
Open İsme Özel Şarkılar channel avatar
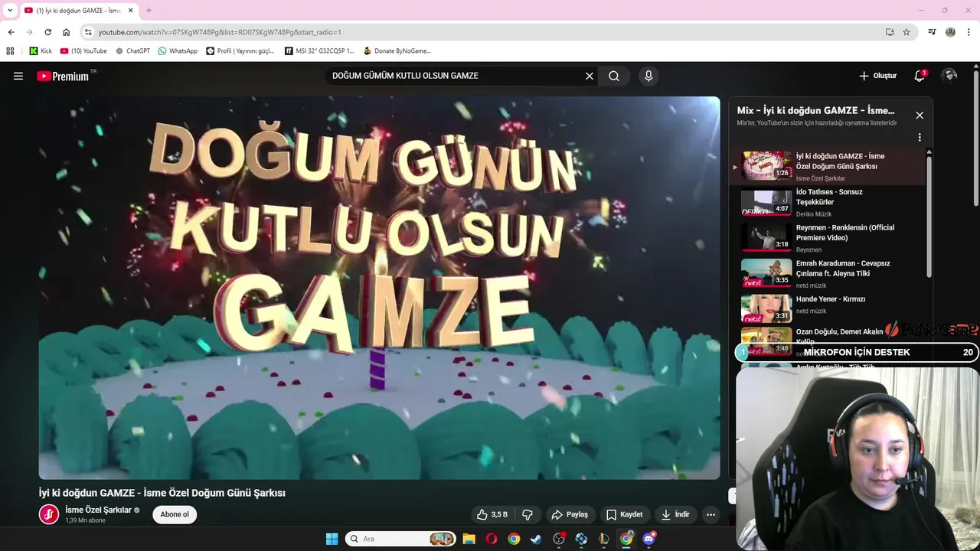(49, 514)
